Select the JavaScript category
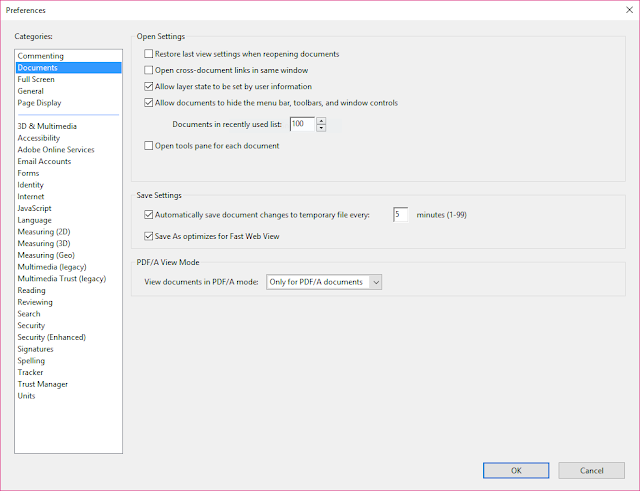The height and width of the screenshot is (491, 640). coord(68,208)
